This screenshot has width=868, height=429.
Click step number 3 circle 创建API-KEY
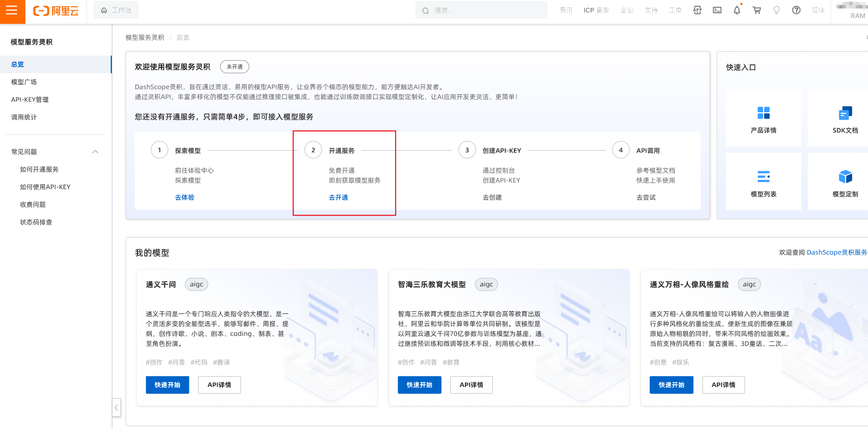coord(467,150)
